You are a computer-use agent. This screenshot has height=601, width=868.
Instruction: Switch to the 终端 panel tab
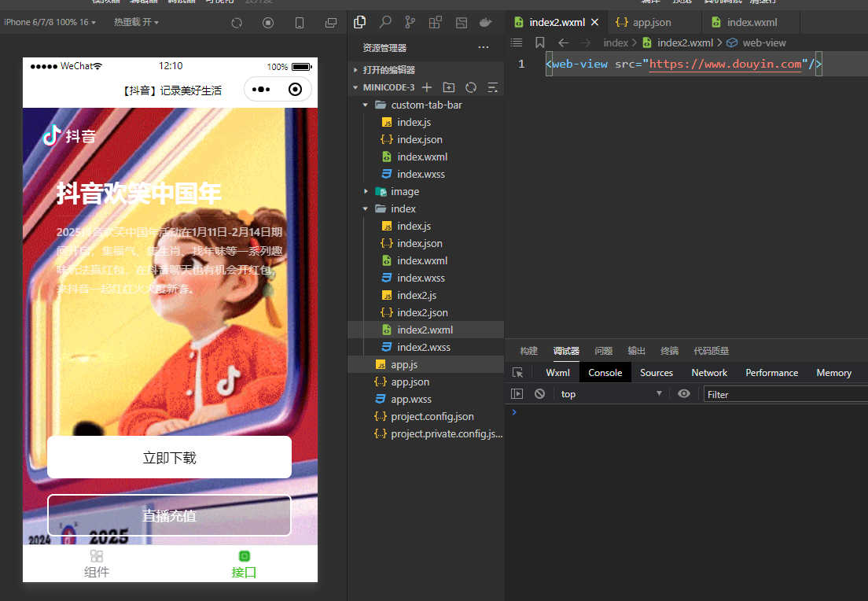tap(669, 351)
